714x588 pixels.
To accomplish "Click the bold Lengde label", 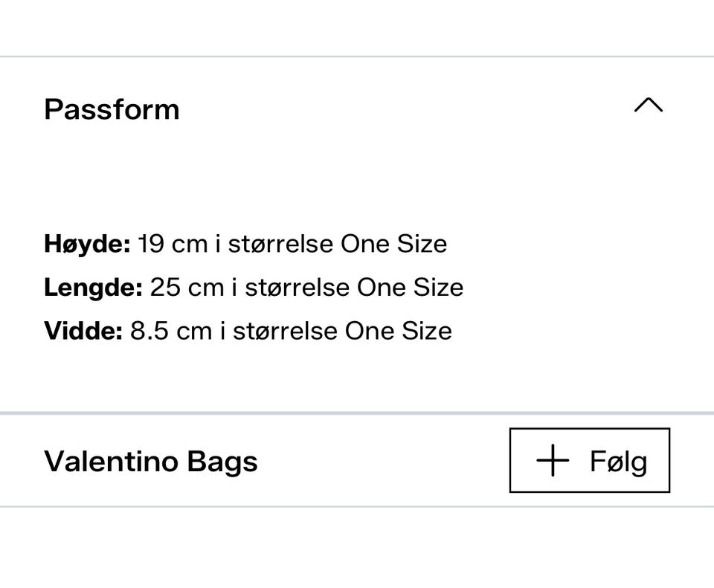I will (x=93, y=287).
